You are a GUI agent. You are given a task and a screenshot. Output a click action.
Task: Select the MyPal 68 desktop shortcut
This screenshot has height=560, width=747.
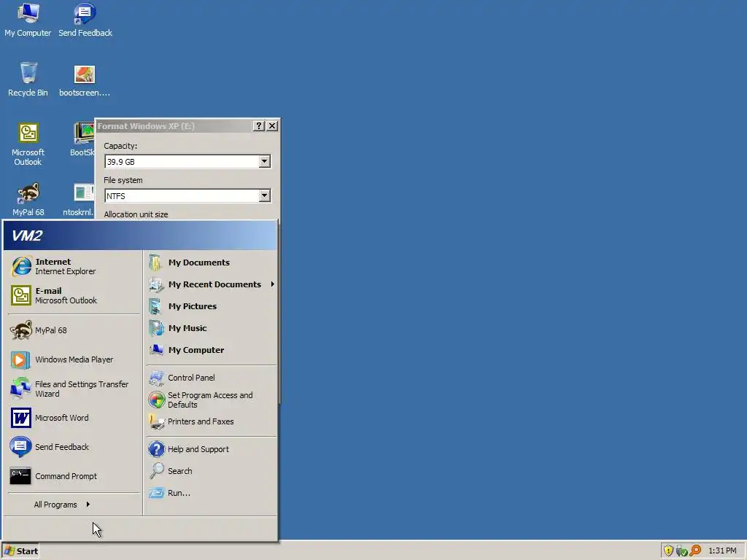[28, 199]
